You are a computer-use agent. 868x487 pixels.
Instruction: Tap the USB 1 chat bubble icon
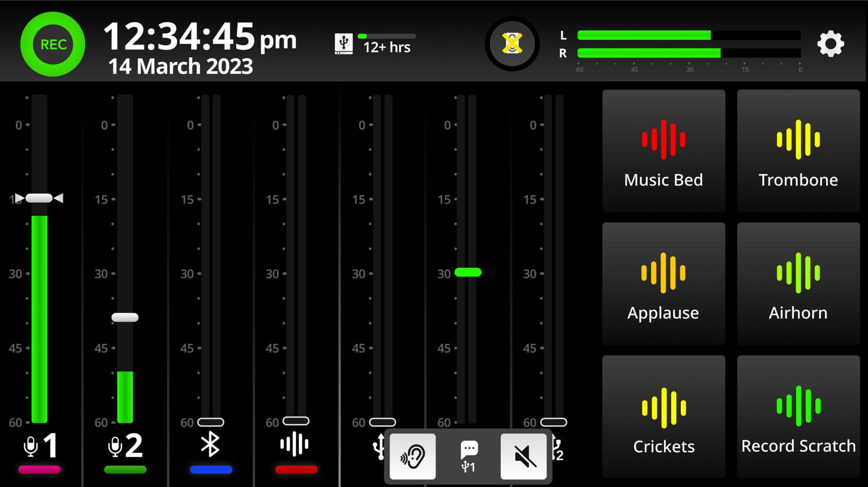pyautogui.click(x=468, y=456)
